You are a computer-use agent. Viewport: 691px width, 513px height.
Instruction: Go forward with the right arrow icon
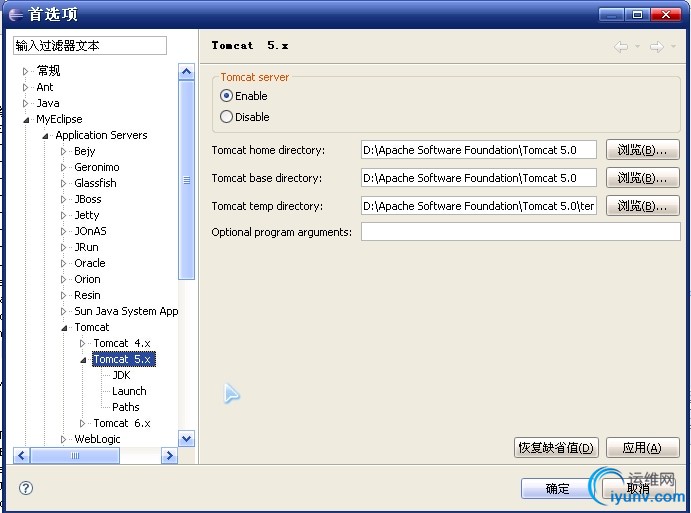(x=657, y=46)
